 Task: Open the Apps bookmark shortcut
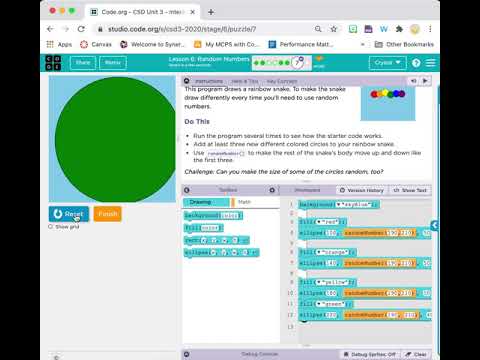59,44
